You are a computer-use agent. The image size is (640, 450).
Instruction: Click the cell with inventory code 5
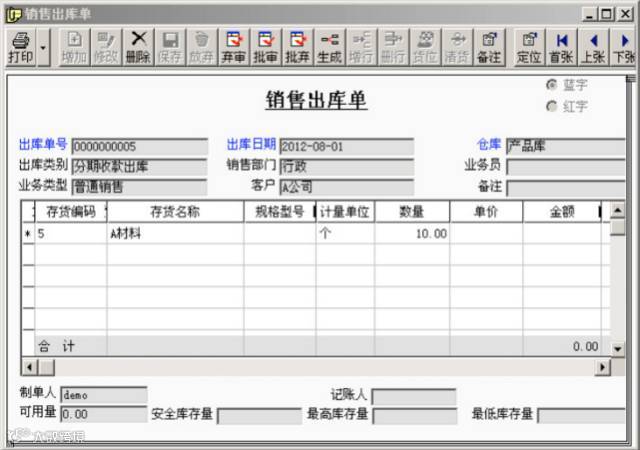(x=71, y=234)
